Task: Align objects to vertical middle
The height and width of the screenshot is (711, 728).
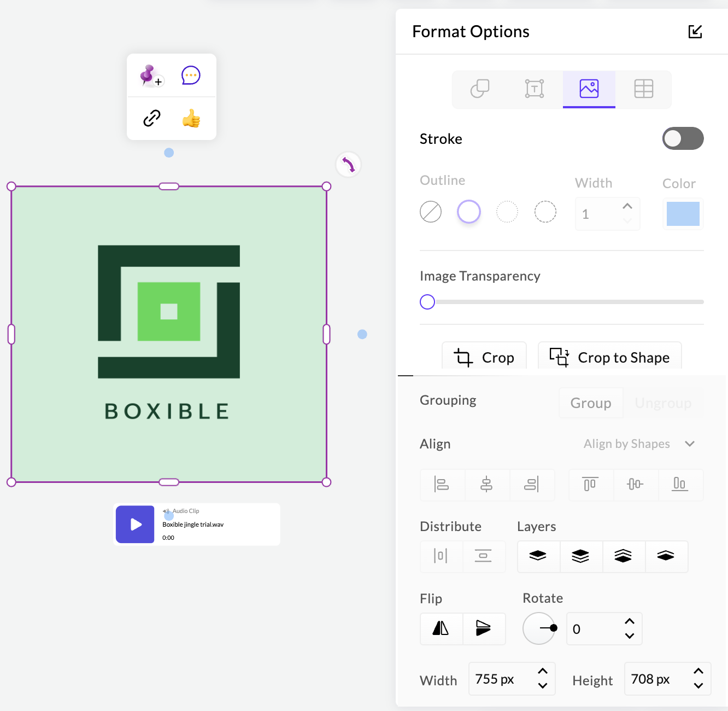Action: (x=636, y=485)
